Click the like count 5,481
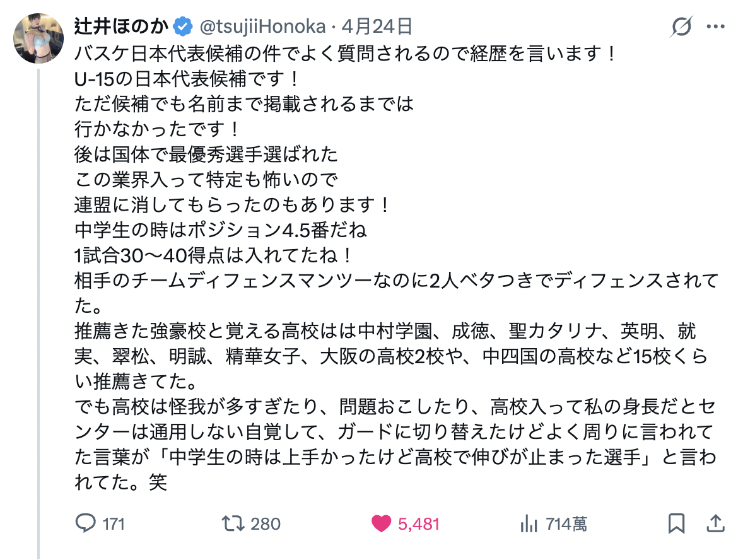 click(419, 524)
